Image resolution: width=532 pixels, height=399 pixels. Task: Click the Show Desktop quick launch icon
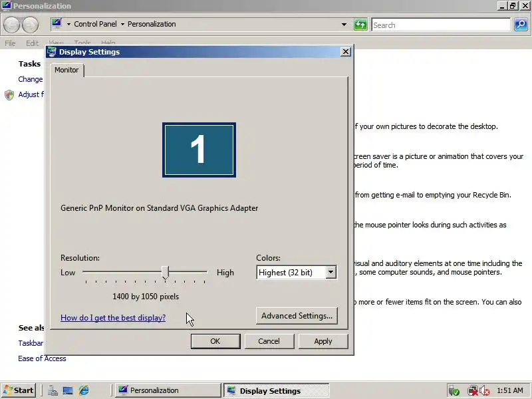pos(68,390)
